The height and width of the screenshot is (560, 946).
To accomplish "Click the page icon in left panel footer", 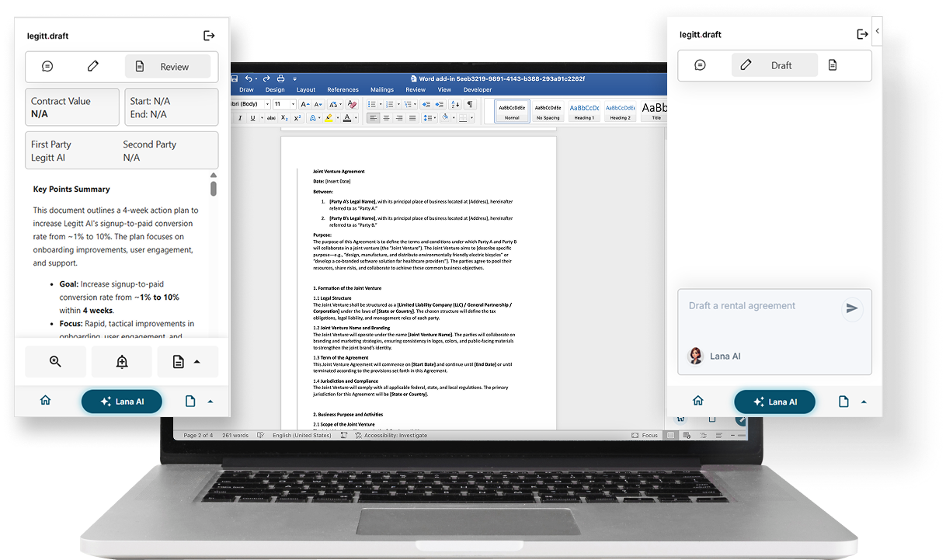I will (190, 402).
